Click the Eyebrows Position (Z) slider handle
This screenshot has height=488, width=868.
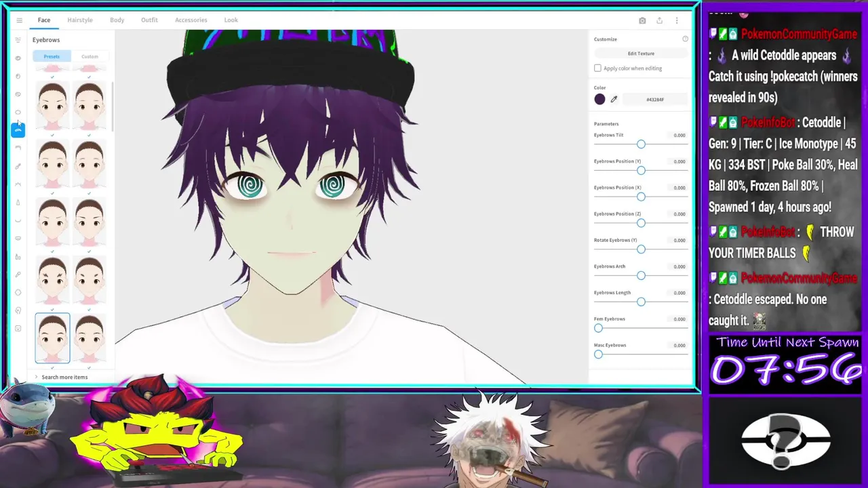(641, 223)
